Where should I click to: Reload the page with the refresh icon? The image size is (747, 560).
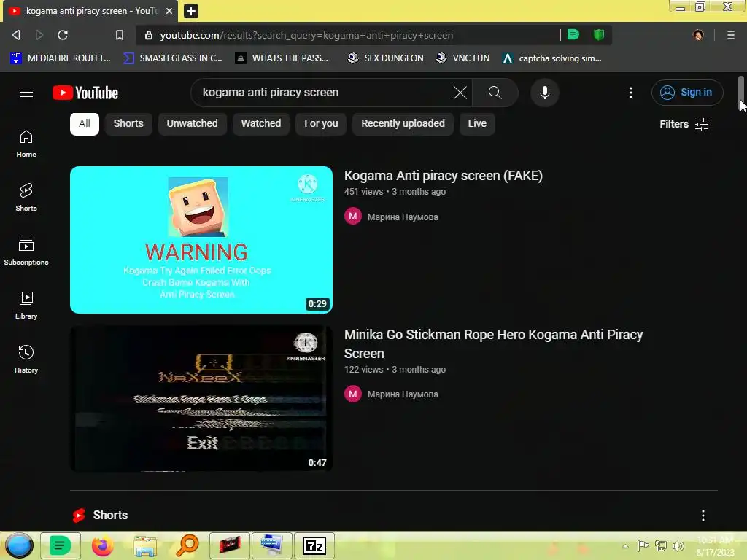(63, 35)
